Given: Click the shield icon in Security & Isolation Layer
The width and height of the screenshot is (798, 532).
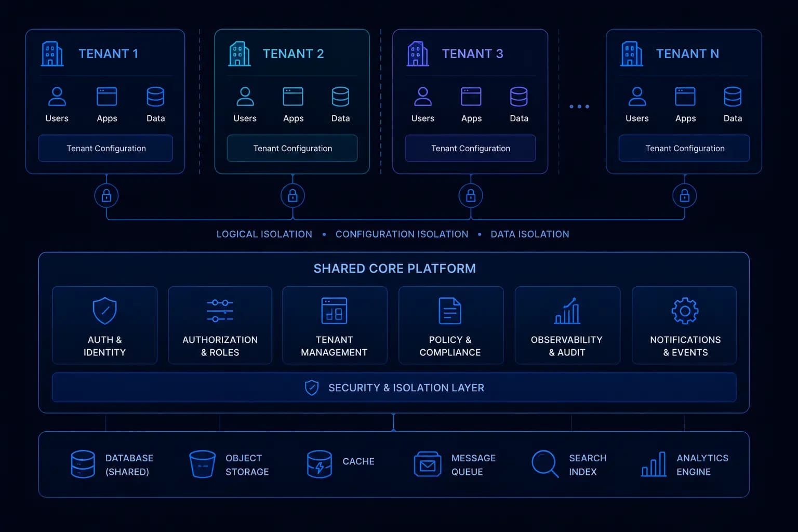Looking at the screenshot, I should click(x=312, y=388).
